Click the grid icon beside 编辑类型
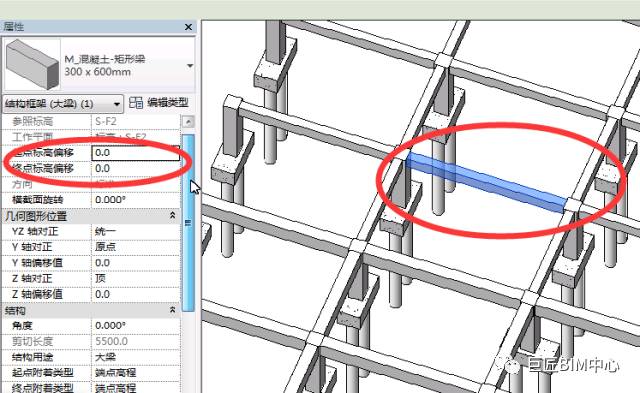The image size is (640, 393). (x=136, y=102)
